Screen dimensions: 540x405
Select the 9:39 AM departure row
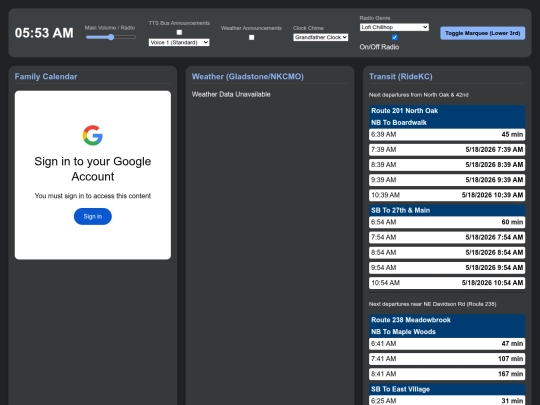coord(447,180)
